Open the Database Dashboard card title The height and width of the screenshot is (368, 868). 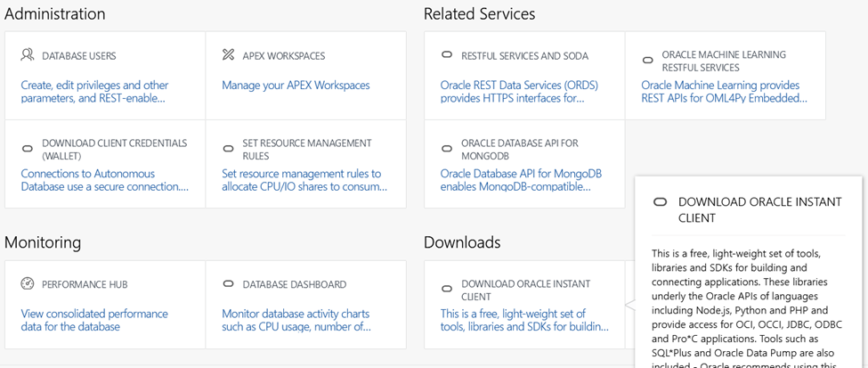pyautogui.click(x=295, y=284)
